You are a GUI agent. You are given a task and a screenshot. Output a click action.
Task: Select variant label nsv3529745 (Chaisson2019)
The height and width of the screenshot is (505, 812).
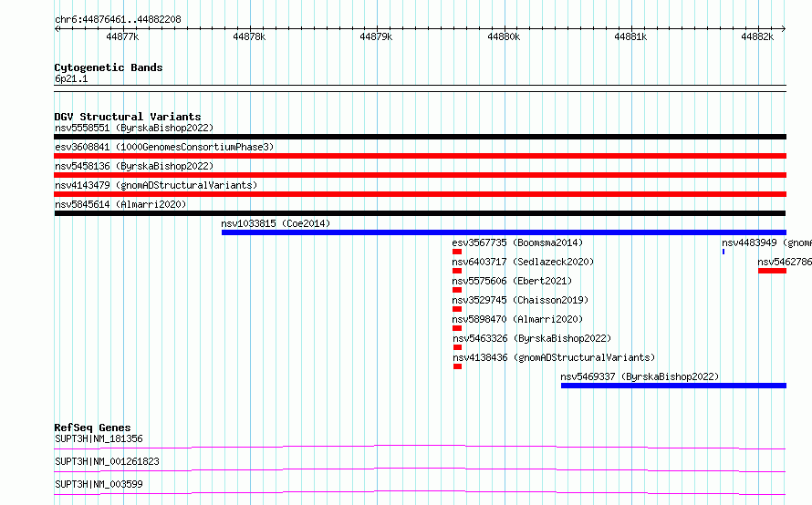(x=520, y=300)
